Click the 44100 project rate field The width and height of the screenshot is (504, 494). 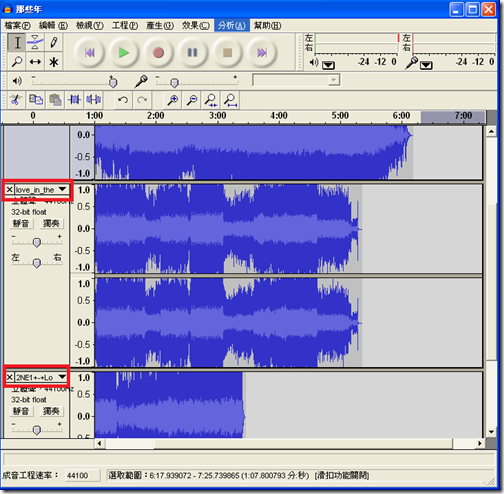coord(82,475)
